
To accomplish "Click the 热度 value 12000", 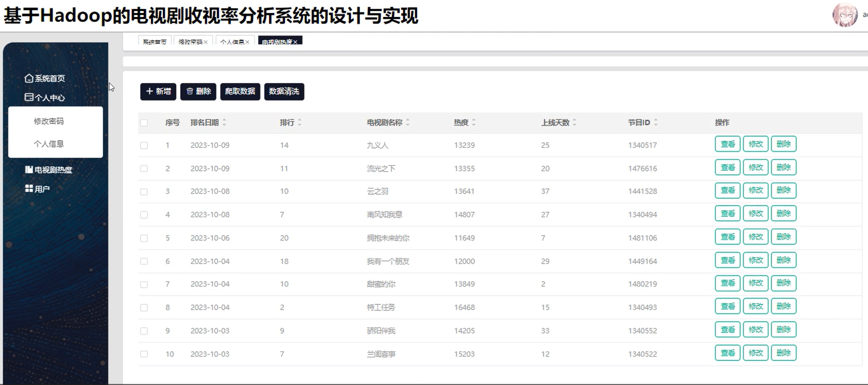I will tap(464, 261).
